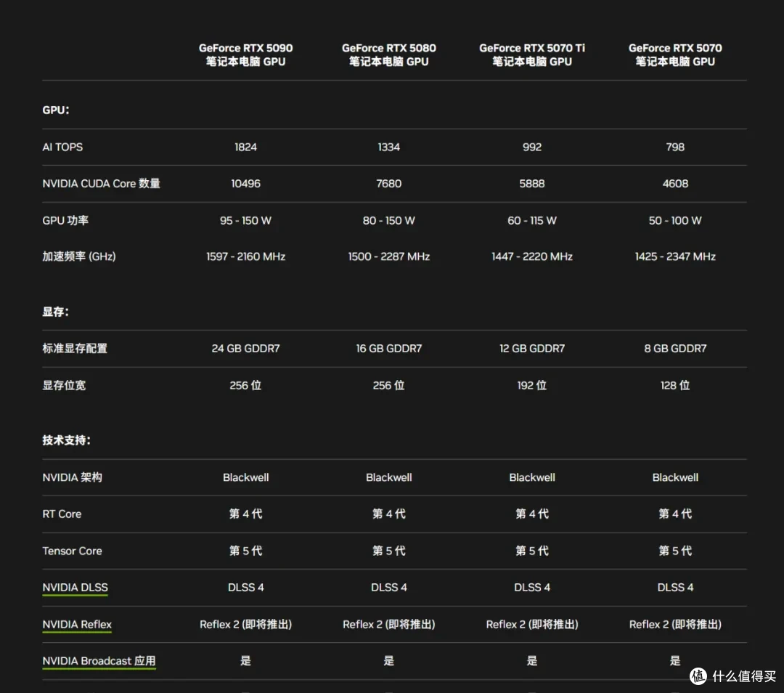This screenshot has width=784, height=693.
Task: Click Broadcast 是 in the RTX 5070 Ti column
Action: [532, 661]
